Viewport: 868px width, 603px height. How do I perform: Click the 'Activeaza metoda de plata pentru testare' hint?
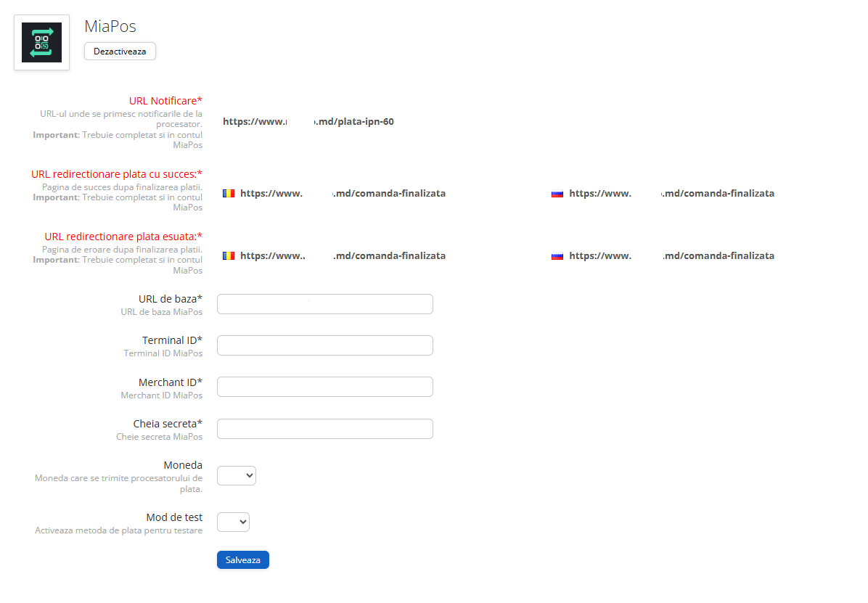coord(118,530)
